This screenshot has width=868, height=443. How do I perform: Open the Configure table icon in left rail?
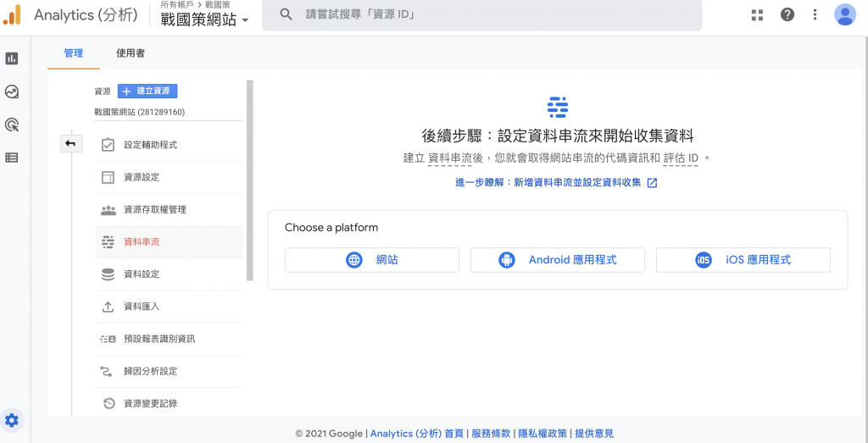(12, 158)
